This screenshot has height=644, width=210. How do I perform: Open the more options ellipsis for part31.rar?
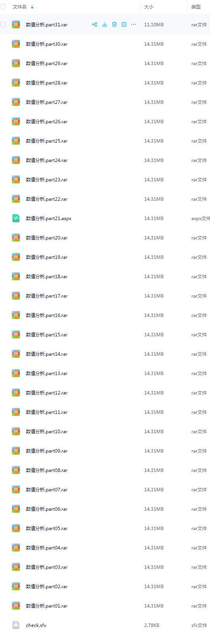pos(134,24)
